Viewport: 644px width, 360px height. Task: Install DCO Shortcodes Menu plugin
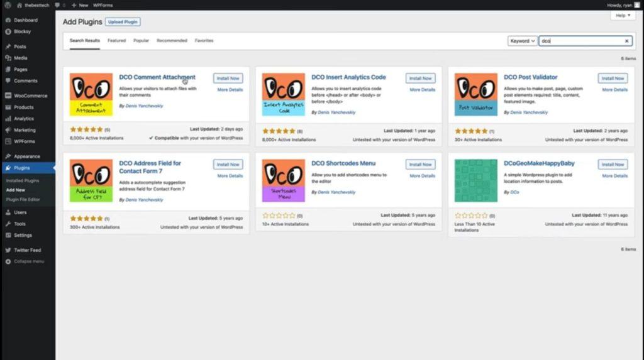point(420,165)
